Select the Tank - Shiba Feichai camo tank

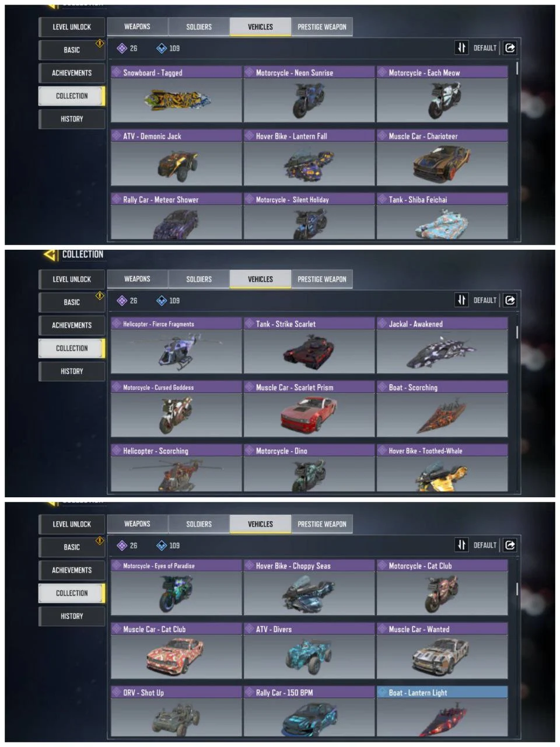click(x=442, y=217)
